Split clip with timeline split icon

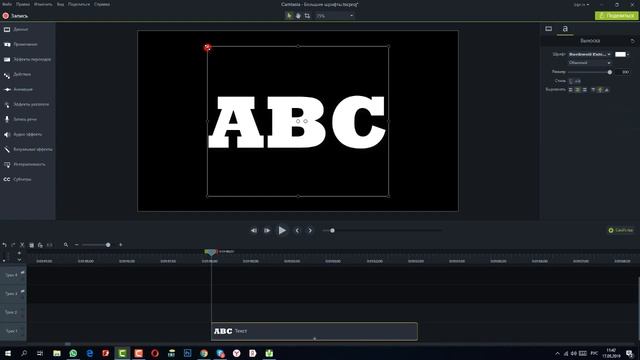[x=49, y=245]
